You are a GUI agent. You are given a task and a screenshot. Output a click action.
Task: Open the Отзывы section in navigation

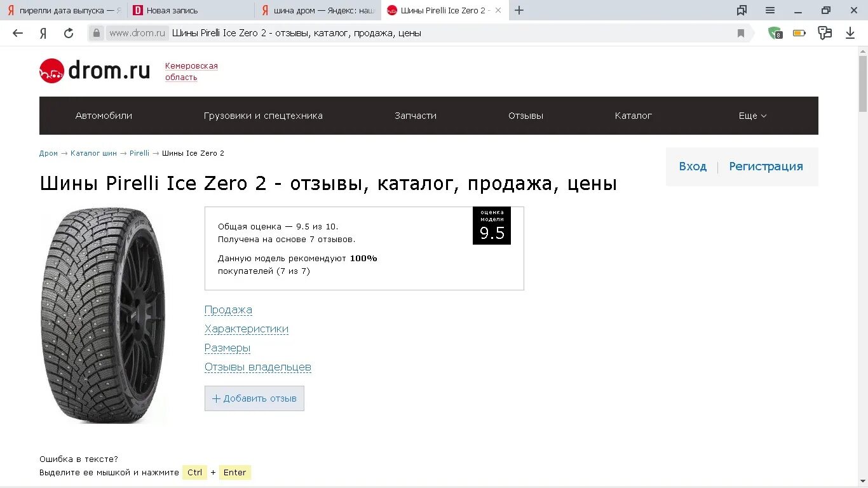tap(526, 116)
